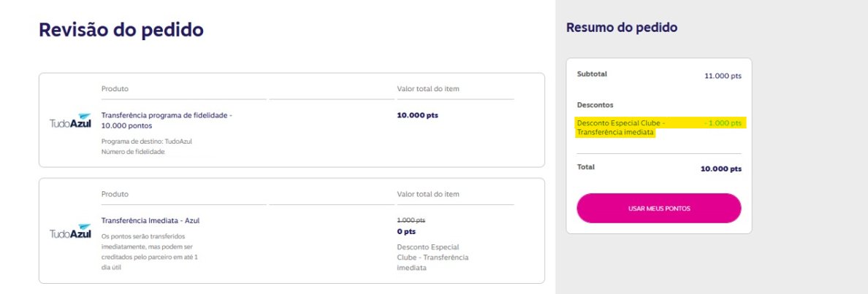Select the Transferência programa de fidelidade product title
Viewport: 868px width, 294px height.
[x=167, y=120]
